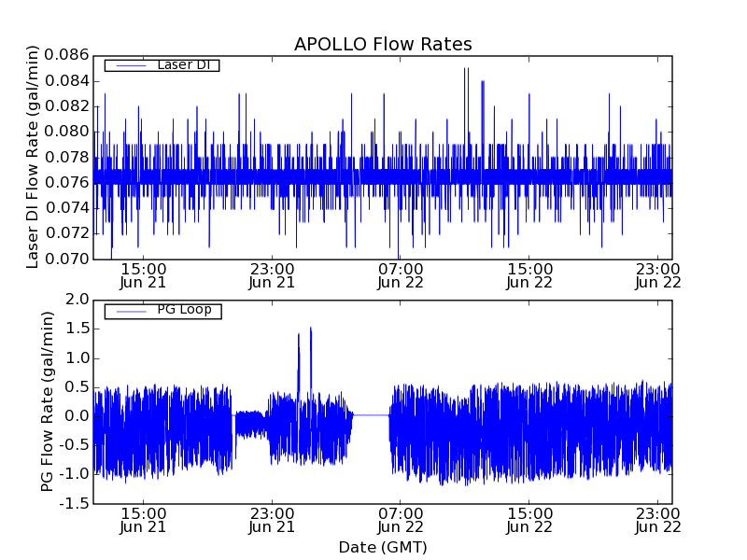Click 0.082 tick on top plot

[x=66, y=106]
